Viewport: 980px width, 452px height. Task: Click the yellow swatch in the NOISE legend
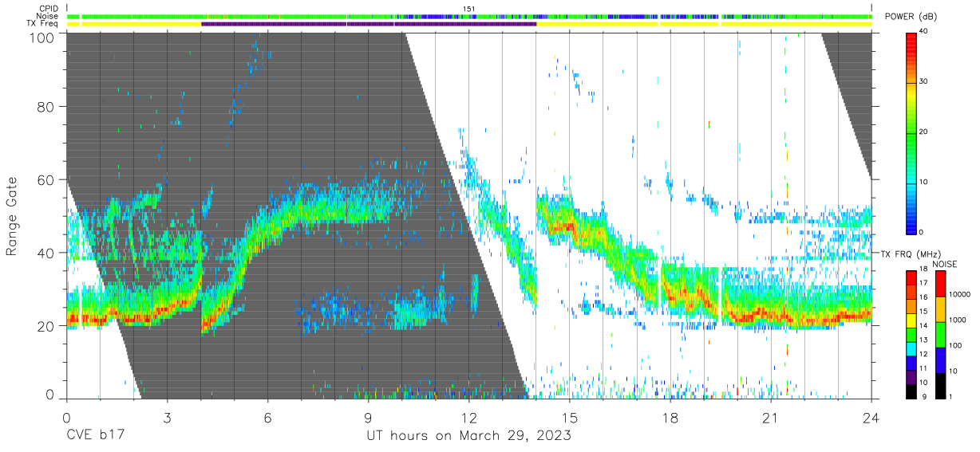point(942,309)
